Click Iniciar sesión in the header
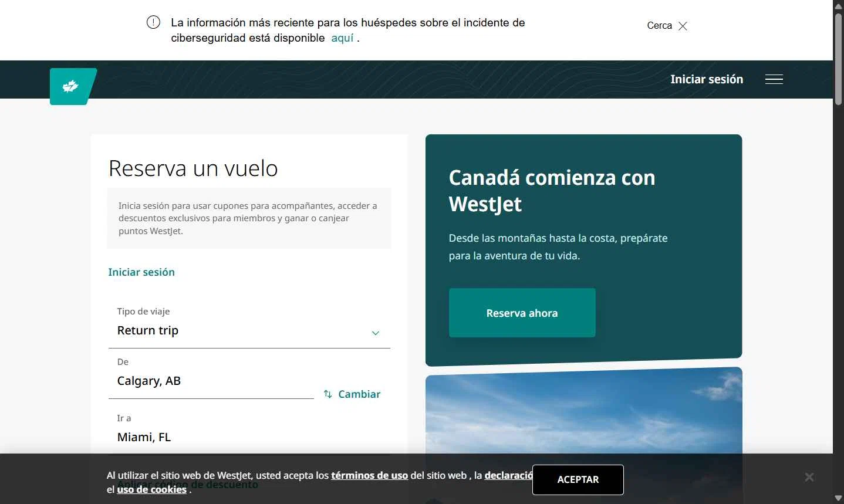Screen dimensions: 844x504 coord(707,79)
